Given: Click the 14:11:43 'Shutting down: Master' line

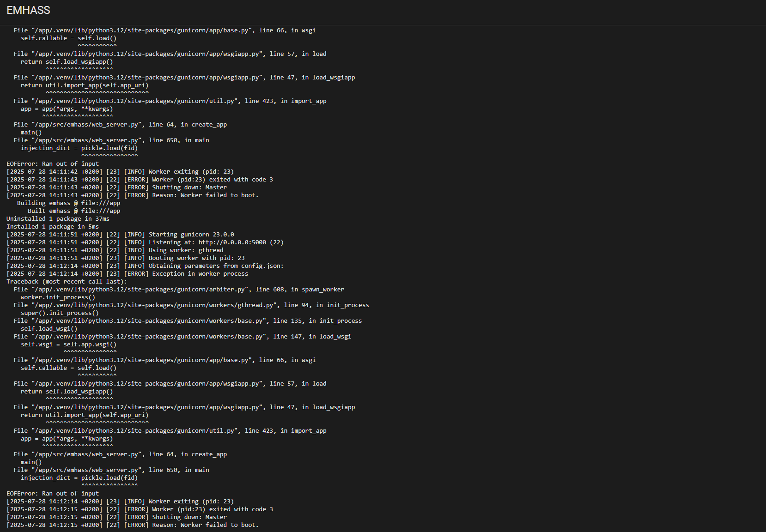Looking at the screenshot, I should [x=116, y=187].
